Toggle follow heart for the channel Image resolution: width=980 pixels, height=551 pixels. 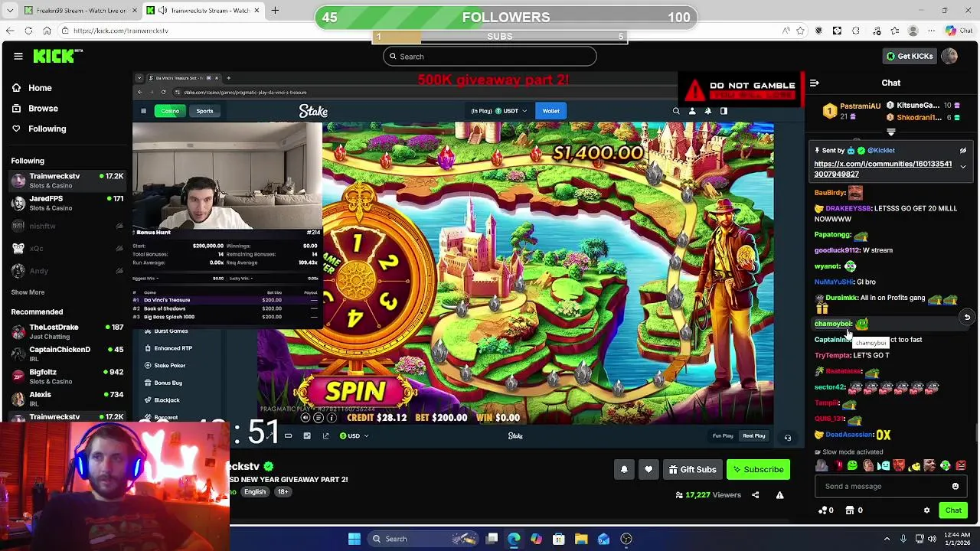pos(648,470)
